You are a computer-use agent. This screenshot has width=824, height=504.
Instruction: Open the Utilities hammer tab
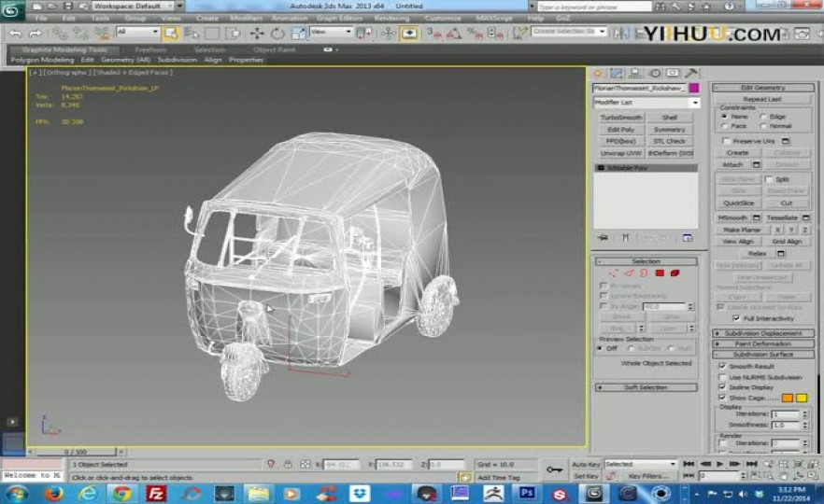click(691, 73)
